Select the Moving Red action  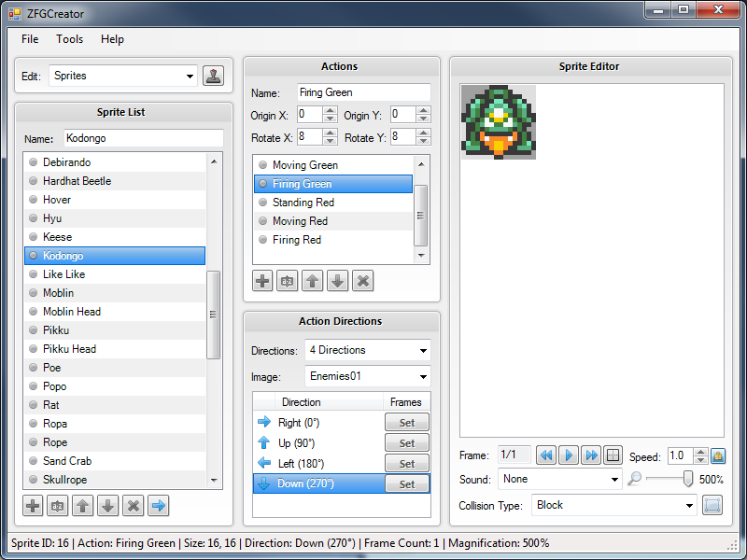333,221
